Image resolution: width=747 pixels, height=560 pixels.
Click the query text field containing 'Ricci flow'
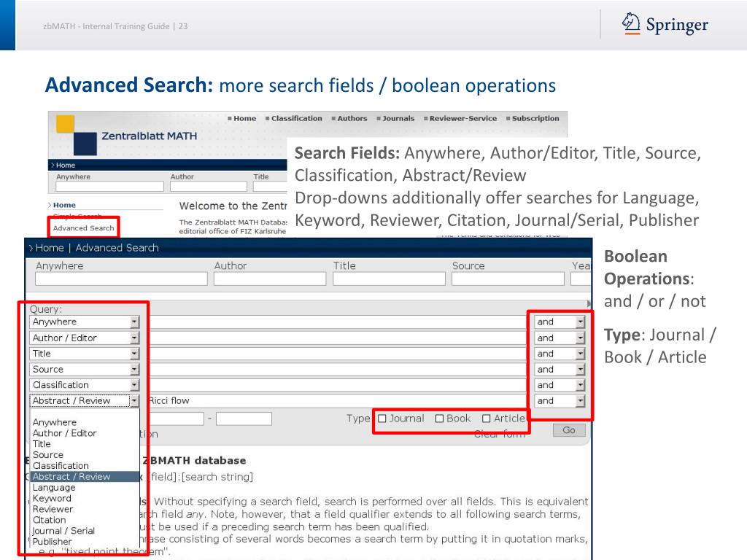pyautogui.click(x=337, y=400)
